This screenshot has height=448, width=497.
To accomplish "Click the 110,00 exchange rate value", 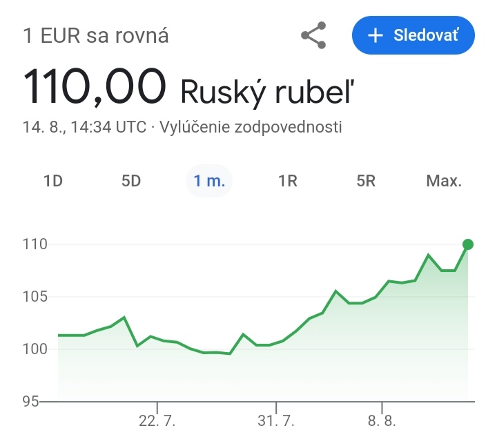I will click(95, 86).
